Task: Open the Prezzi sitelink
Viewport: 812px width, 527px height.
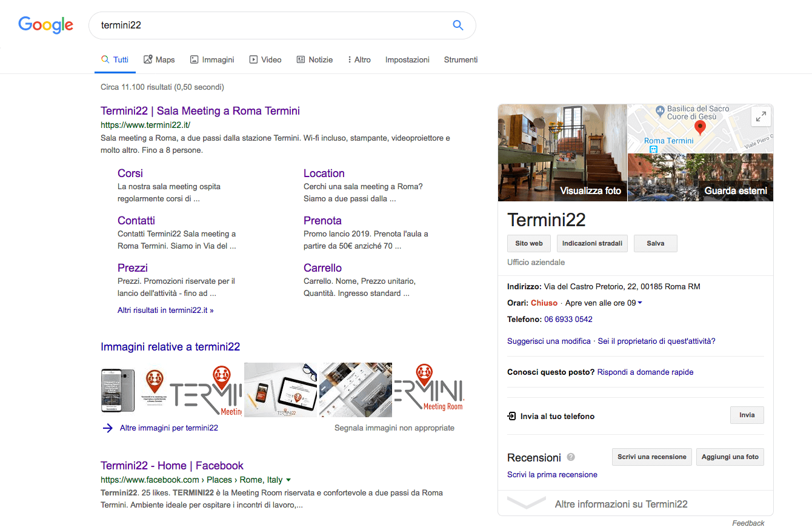Action: point(133,268)
